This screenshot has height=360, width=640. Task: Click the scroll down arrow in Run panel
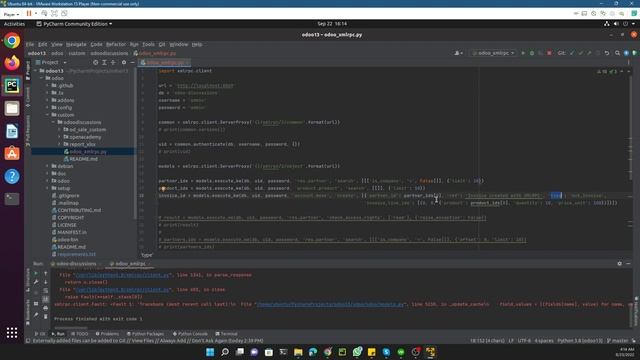45,282
